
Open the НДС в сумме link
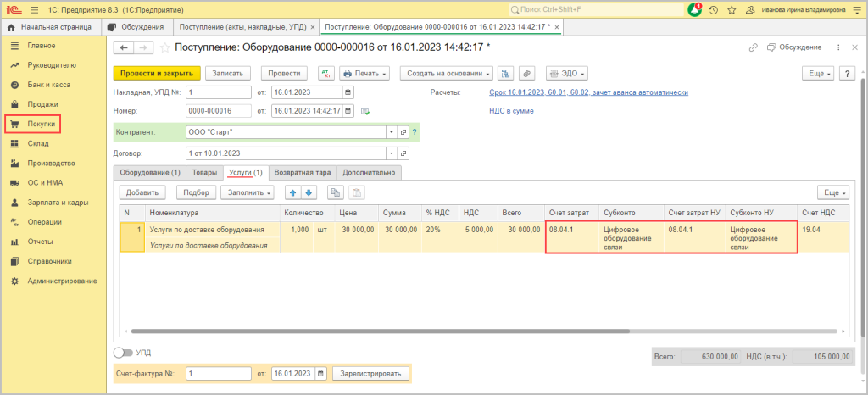coord(512,111)
